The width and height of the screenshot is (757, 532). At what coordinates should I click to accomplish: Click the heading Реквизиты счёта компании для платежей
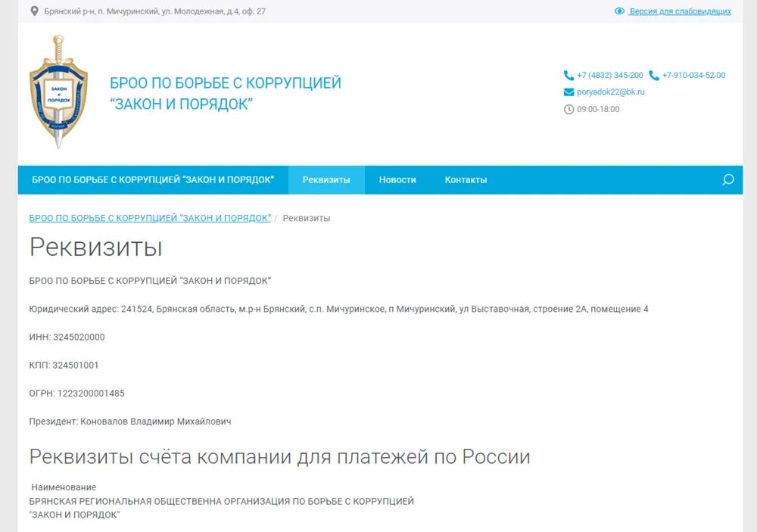click(280, 456)
